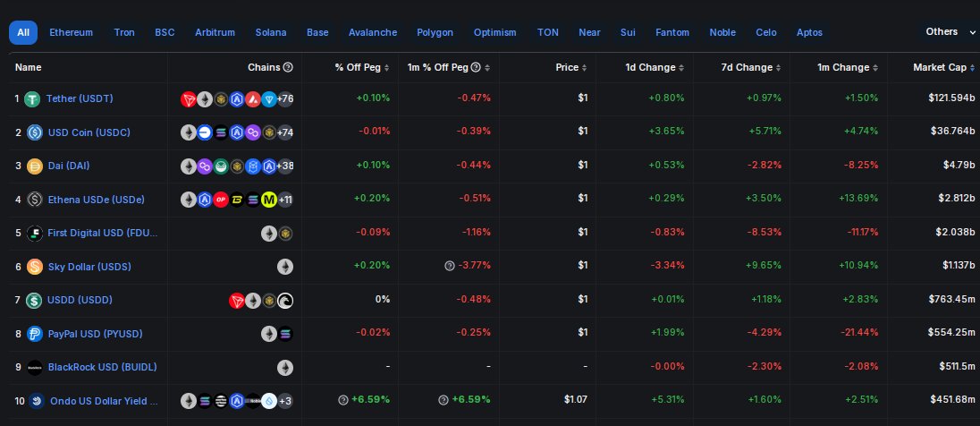Click the PayPal USD logo icon
Viewport: 980px width, 426px height.
[x=34, y=334]
